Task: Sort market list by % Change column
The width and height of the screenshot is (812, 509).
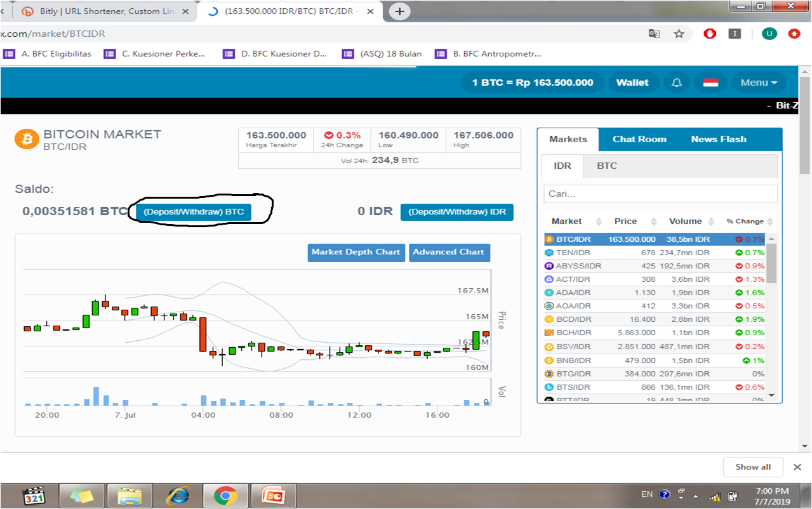Action: (x=750, y=221)
